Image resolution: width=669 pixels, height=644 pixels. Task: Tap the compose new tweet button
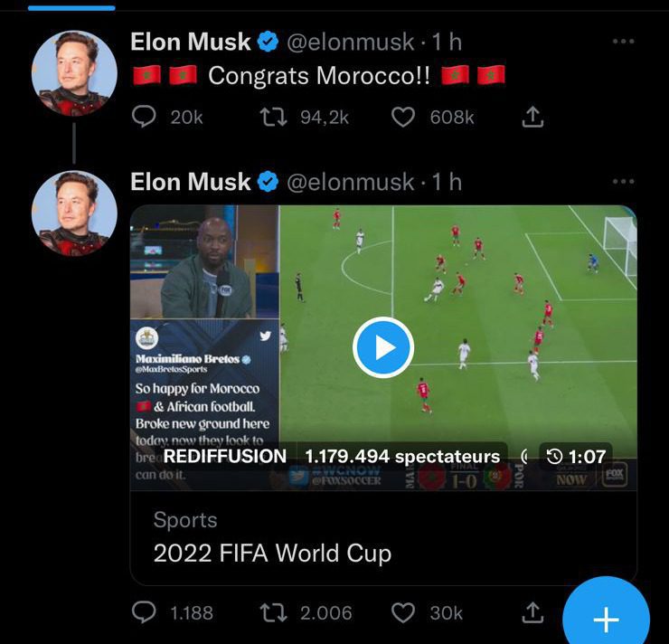click(x=606, y=619)
